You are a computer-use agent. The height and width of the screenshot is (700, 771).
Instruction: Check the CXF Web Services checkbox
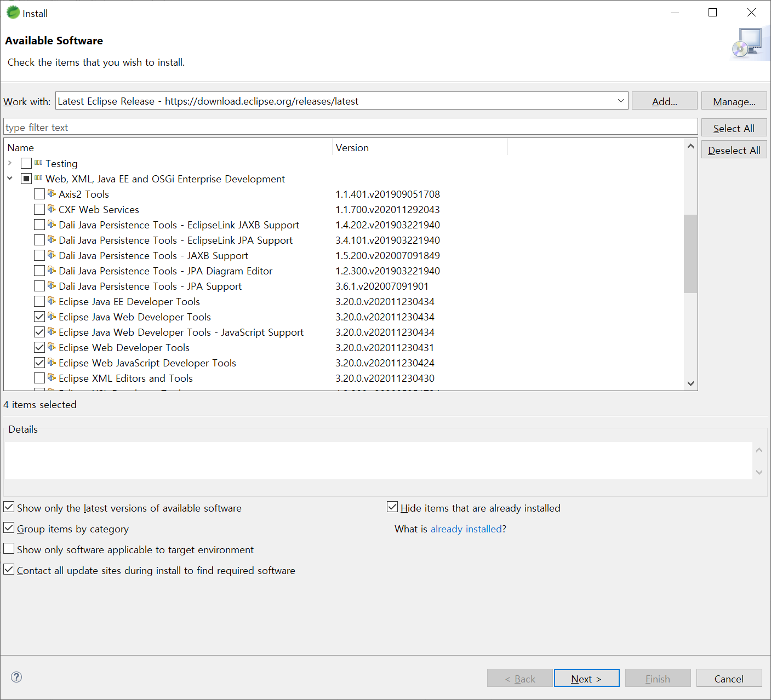pyautogui.click(x=39, y=209)
